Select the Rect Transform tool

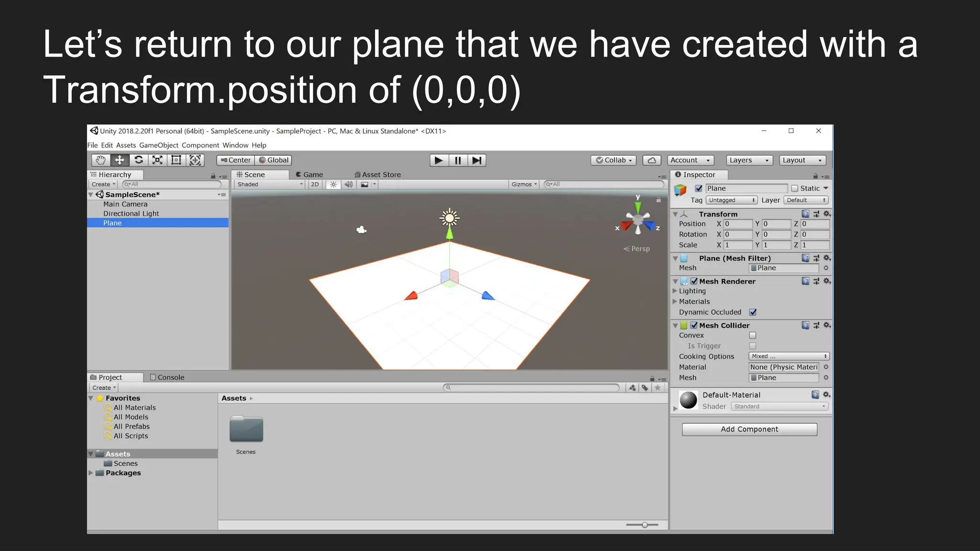176,160
